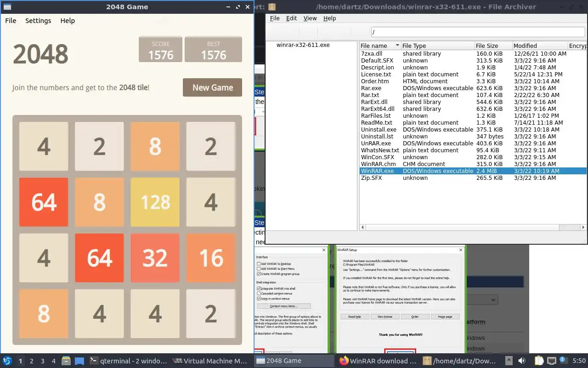588x368 pixels.
Task: Open the dropdown on the browser page
Action: 482,300
